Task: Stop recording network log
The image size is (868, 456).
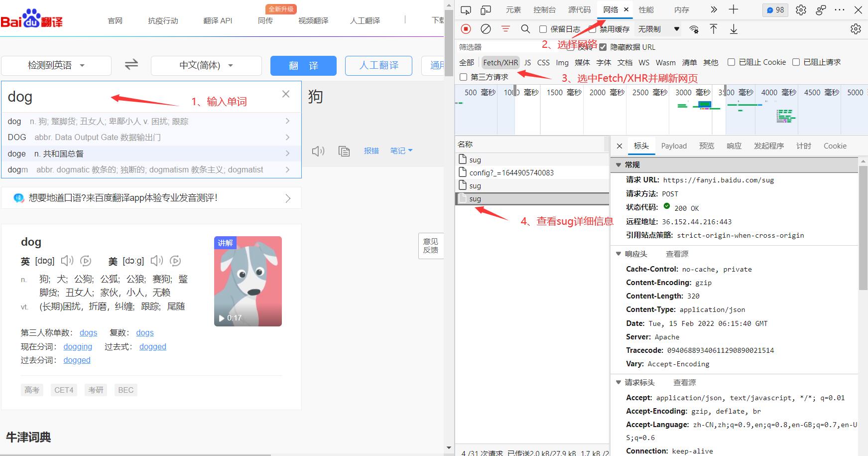Action: coord(466,29)
